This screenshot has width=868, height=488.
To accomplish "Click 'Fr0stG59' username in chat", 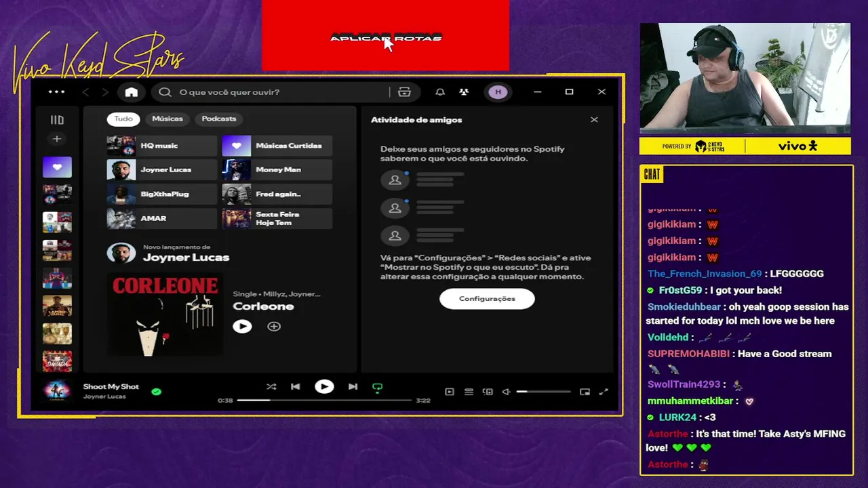I will coord(681,290).
